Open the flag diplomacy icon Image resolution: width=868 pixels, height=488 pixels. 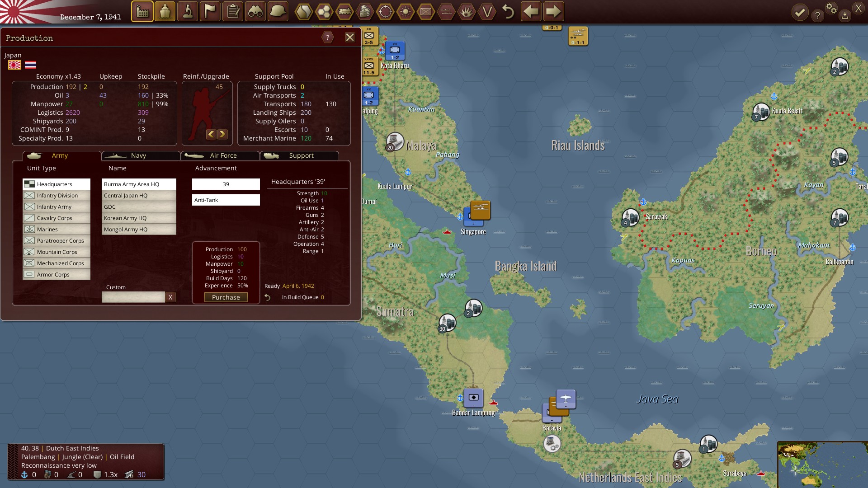click(x=210, y=12)
